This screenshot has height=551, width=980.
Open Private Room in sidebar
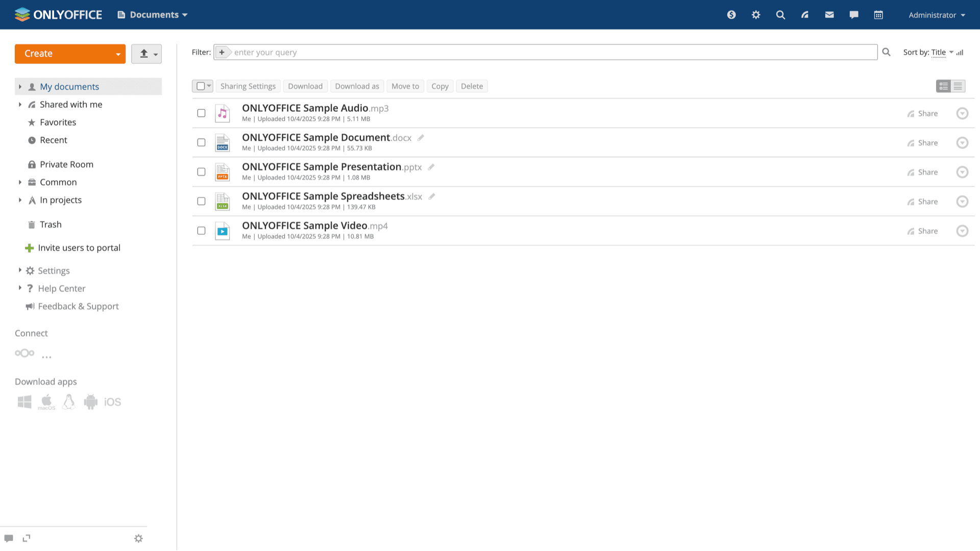click(66, 164)
